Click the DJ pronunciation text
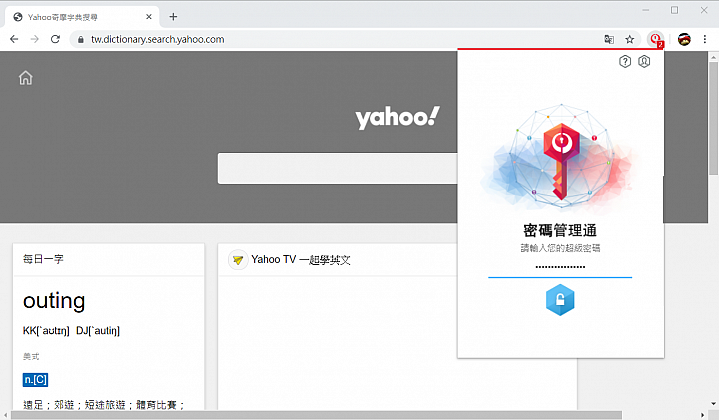 (98, 331)
